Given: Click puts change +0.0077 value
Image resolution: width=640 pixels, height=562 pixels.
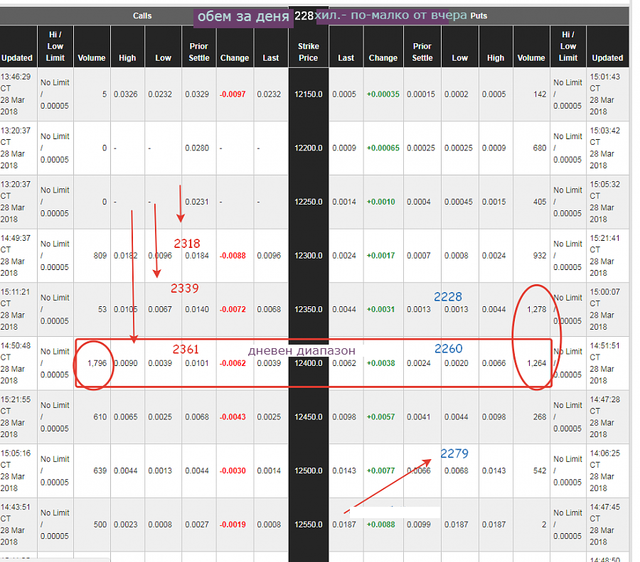Looking at the screenshot, I should pos(380,471).
